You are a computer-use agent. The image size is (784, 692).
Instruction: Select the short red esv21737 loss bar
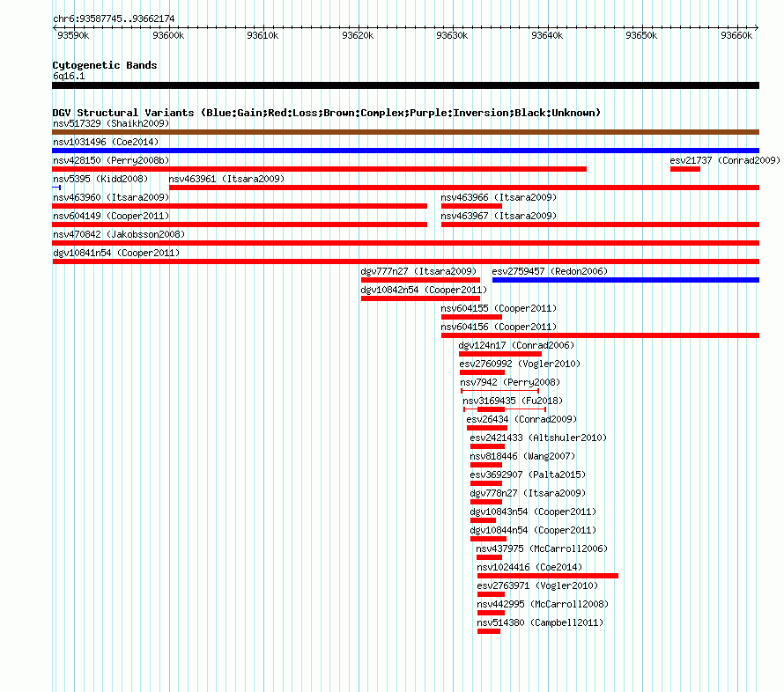click(685, 169)
